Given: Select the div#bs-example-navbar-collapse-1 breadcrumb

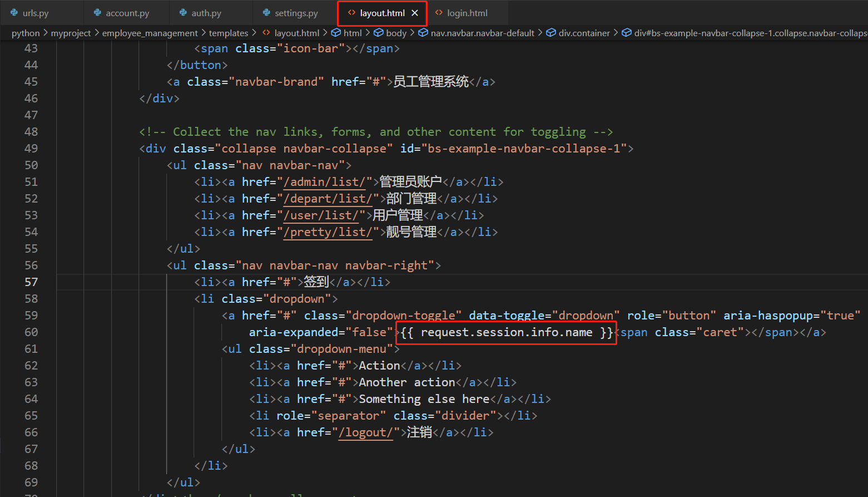Looking at the screenshot, I should click(x=751, y=33).
